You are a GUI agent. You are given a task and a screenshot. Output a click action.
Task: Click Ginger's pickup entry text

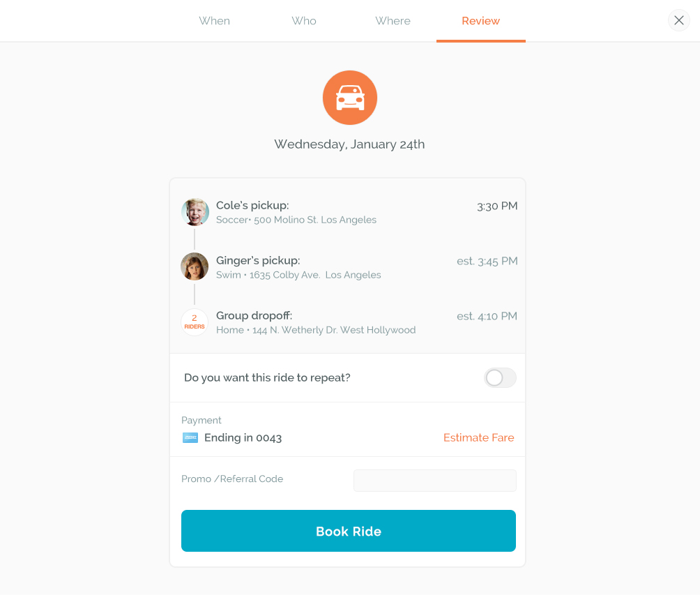(298, 267)
